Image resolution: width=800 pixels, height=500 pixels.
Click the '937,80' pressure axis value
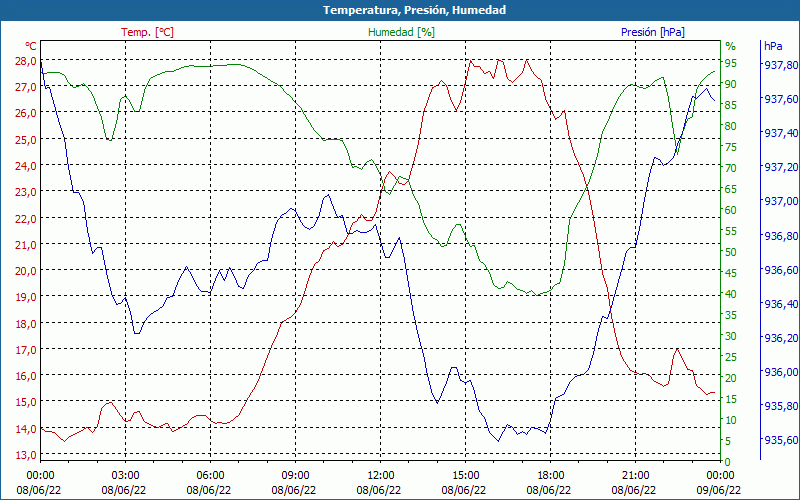(x=781, y=65)
